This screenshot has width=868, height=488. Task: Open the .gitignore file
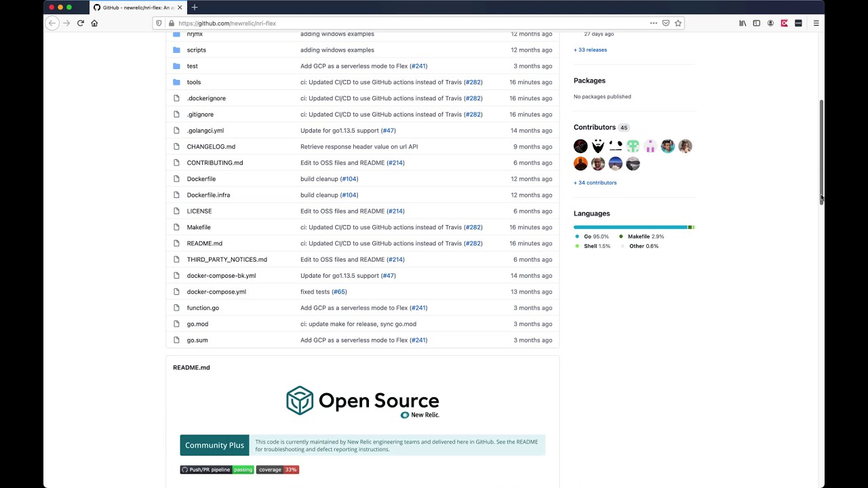click(200, 115)
